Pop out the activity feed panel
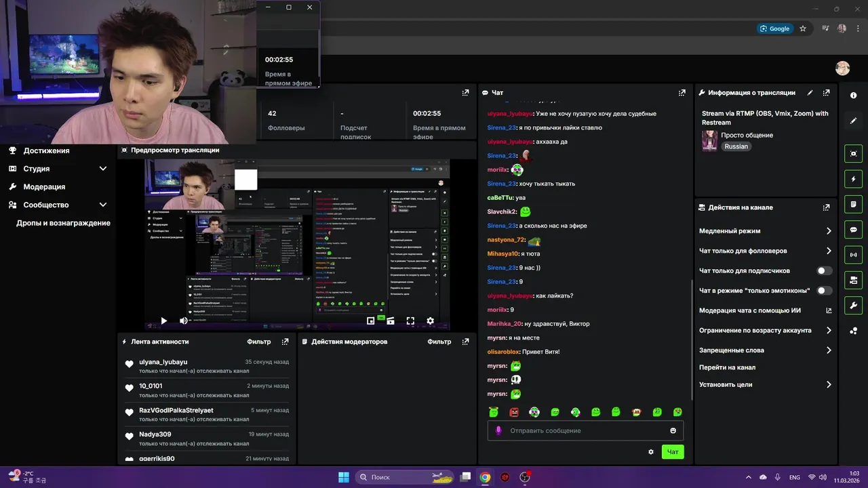 pyautogui.click(x=285, y=342)
